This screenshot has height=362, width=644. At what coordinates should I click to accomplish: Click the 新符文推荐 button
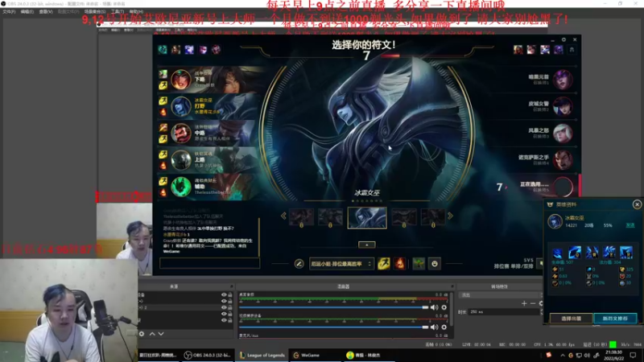coord(615,319)
